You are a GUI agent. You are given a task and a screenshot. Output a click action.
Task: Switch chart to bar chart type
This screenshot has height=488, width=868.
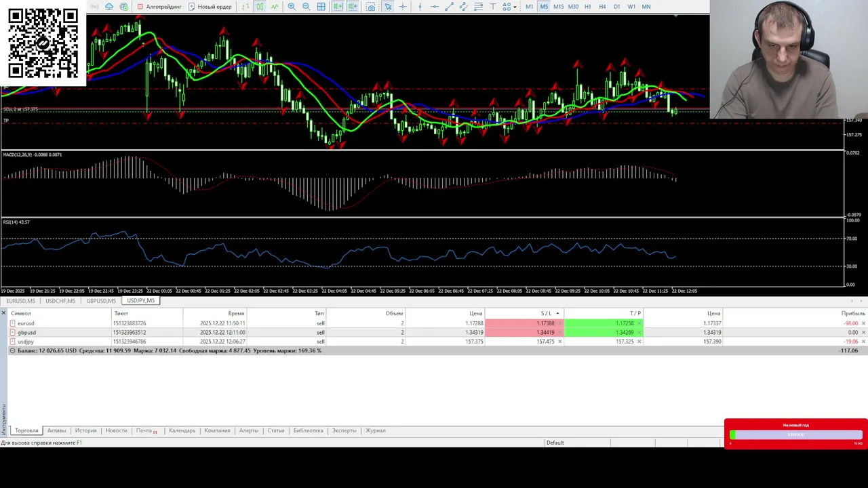tap(245, 6)
